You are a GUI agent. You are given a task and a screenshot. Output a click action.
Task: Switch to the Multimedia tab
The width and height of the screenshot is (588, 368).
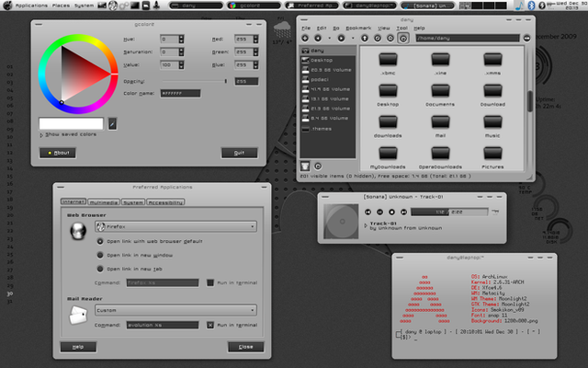coord(104,202)
